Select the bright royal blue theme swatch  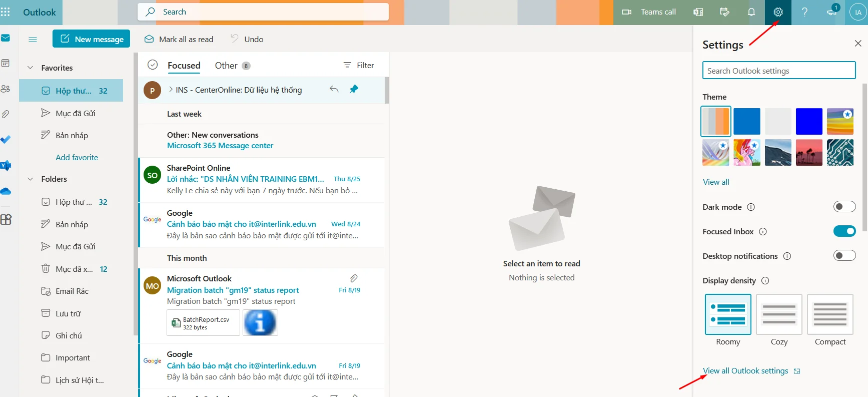809,121
